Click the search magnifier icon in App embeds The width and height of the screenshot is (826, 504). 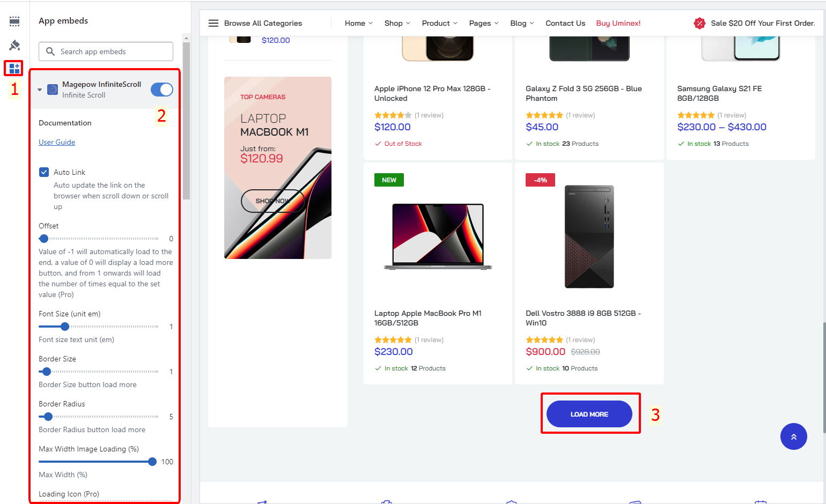[x=50, y=51]
